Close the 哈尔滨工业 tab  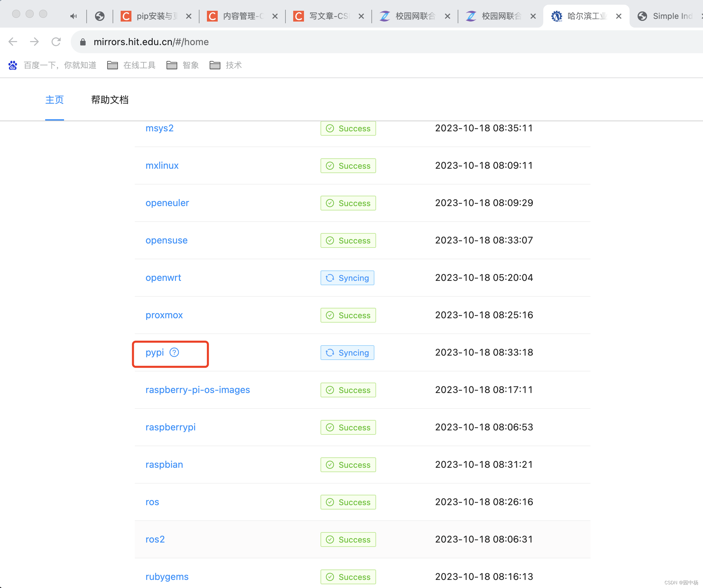[619, 16]
